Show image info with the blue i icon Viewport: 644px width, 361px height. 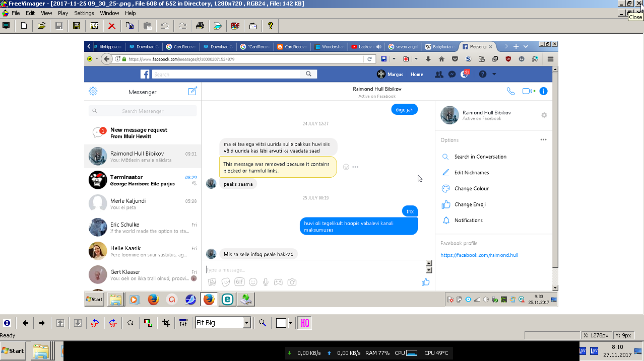point(7,323)
